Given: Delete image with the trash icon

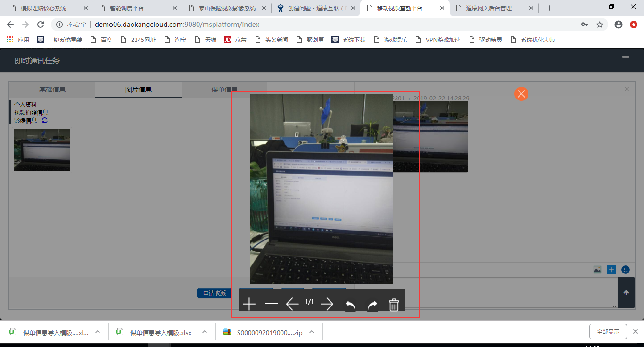Looking at the screenshot, I should tap(394, 305).
